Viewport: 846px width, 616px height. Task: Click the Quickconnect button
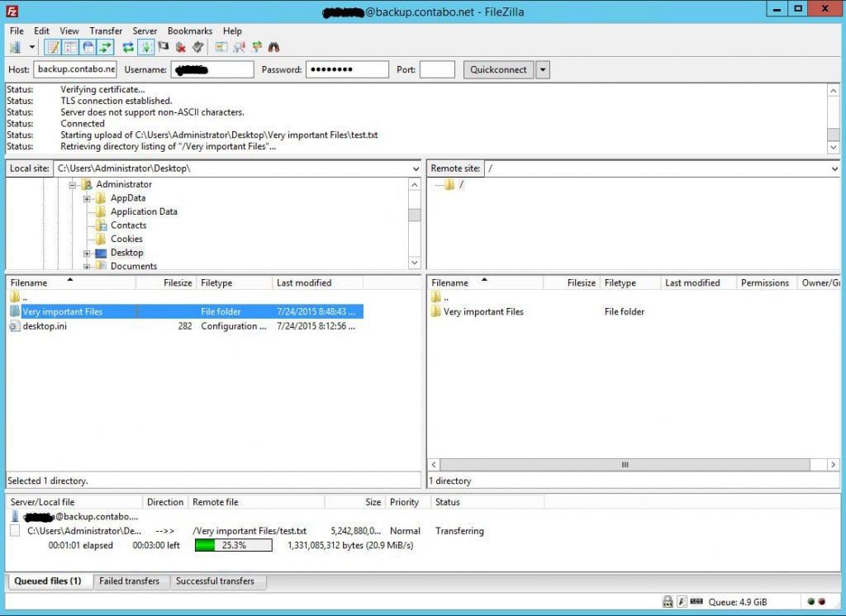[498, 69]
